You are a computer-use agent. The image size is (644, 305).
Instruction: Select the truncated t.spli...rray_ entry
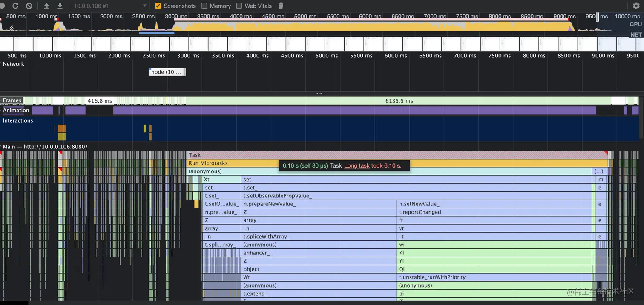221,245
